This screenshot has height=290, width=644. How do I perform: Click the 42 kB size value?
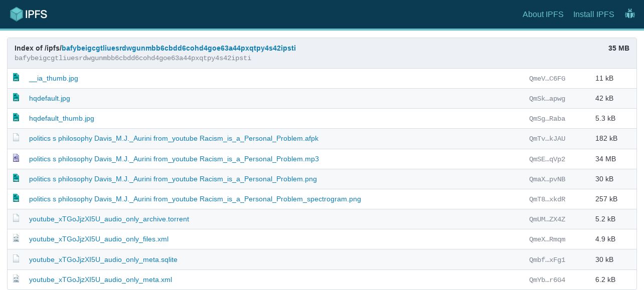604,98
